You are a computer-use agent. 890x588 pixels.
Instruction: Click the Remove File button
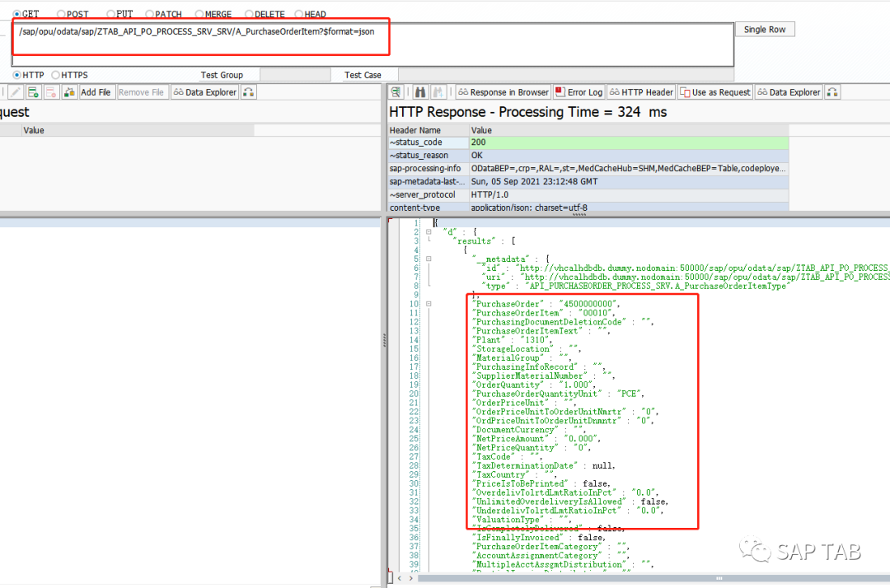tap(142, 92)
